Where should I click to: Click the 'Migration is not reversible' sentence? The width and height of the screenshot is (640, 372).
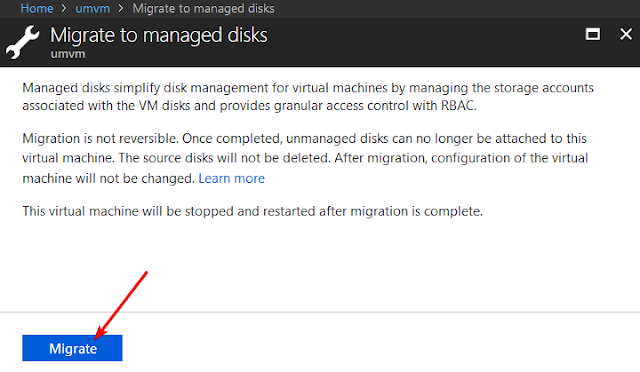click(x=100, y=139)
